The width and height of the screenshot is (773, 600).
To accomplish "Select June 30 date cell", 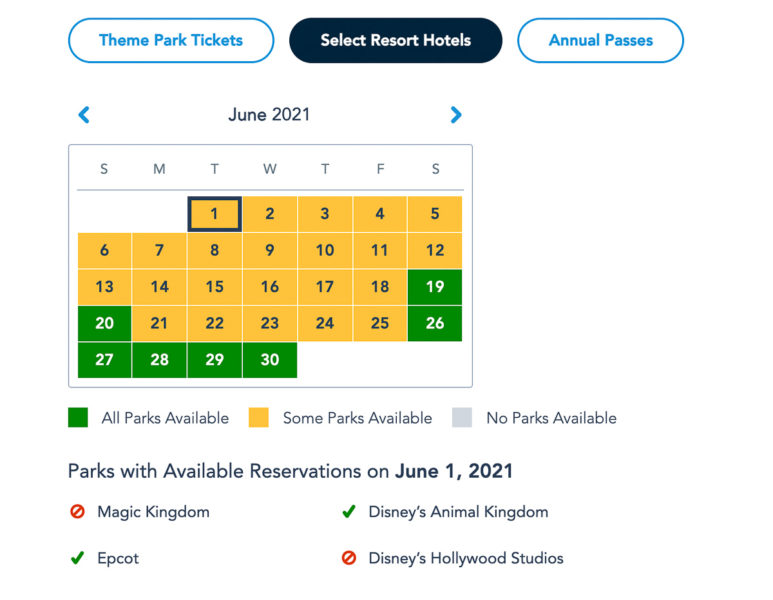I will click(x=270, y=360).
